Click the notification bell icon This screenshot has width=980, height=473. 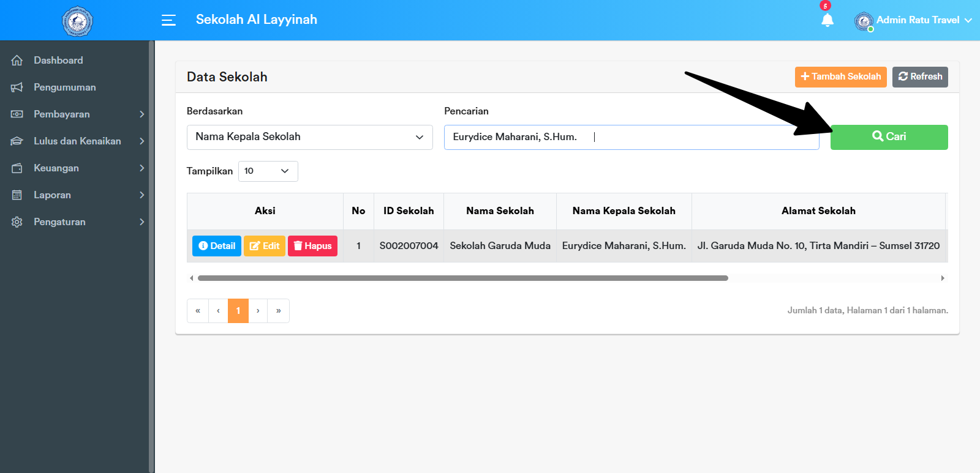pos(827,20)
